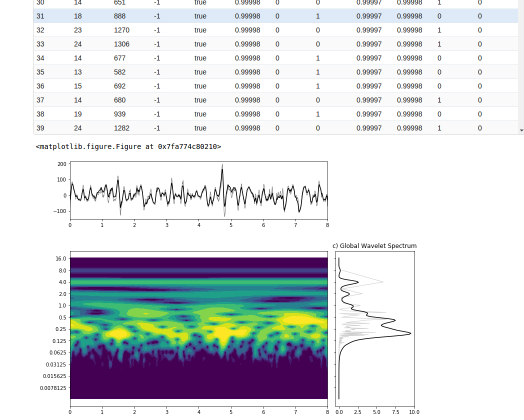The width and height of the screenshot is (524, 420).
Task: Click the 939 value in row 38
Action: [x=120, y=114]
